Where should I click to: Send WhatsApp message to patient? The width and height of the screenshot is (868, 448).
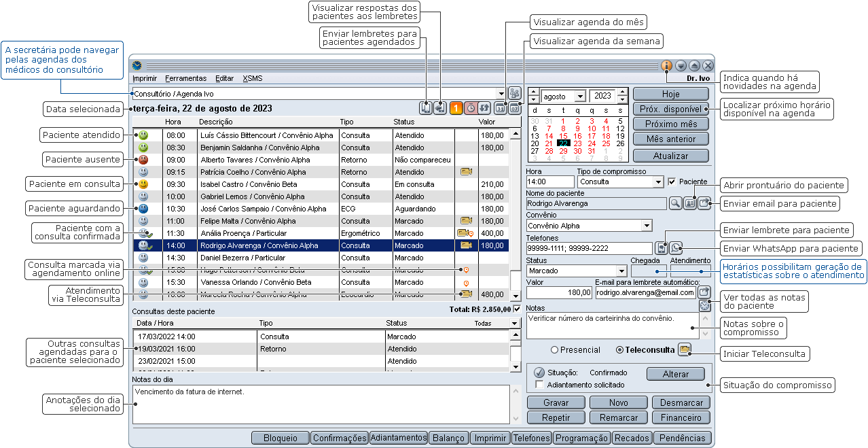pyautogui.click(x=676, y=248)
